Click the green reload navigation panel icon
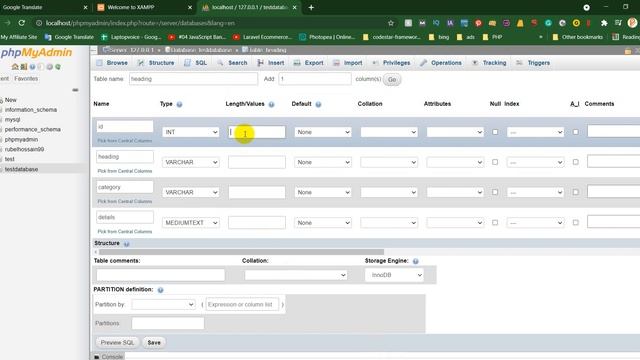This screenshot has width=640, height=360. click(x=58, y=67)
